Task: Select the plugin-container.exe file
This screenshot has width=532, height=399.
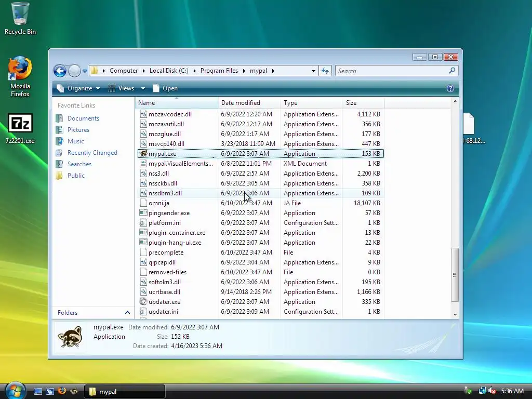Action: tap(177, 233)
